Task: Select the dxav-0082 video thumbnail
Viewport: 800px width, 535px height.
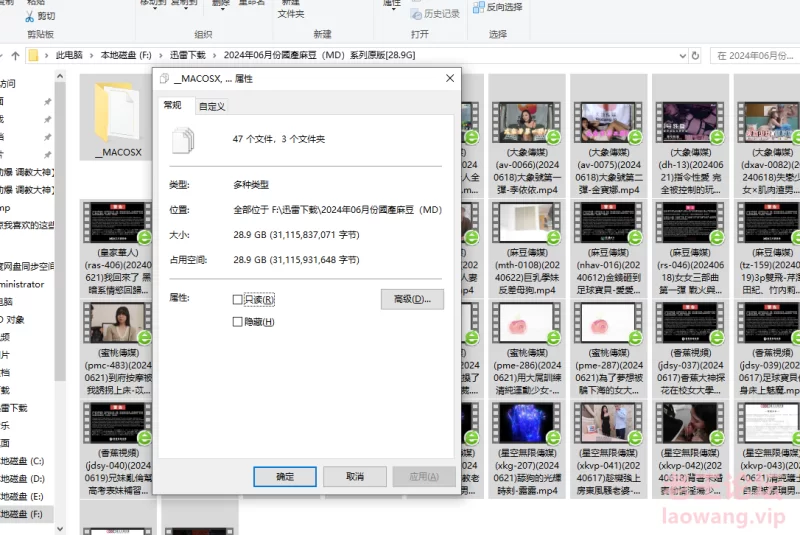Action: pos(769,122)
